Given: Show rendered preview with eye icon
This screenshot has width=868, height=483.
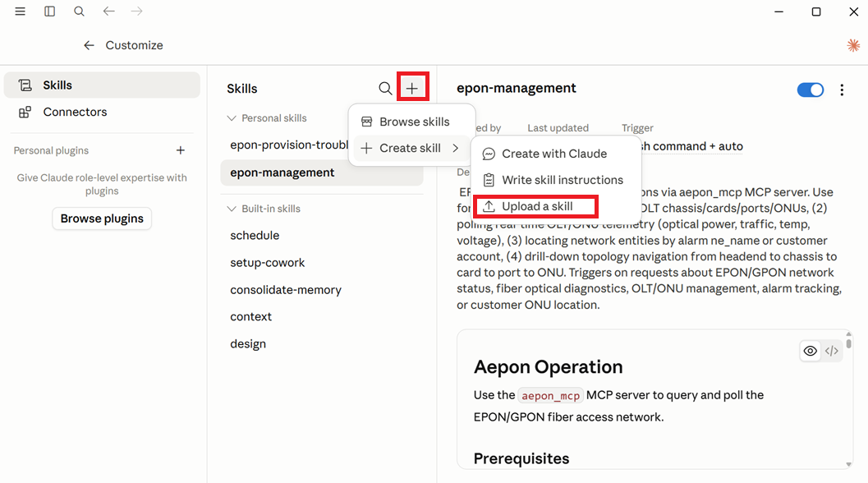Looking at the screenshot, I should [810, 352].
